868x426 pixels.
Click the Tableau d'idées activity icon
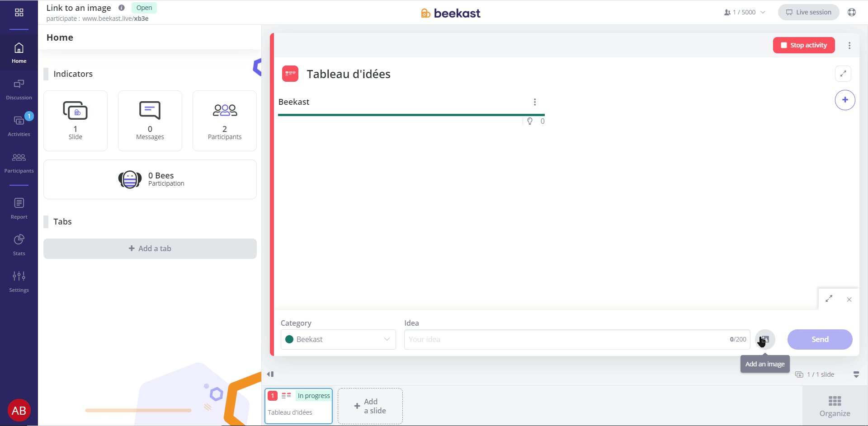coord(290,73)
